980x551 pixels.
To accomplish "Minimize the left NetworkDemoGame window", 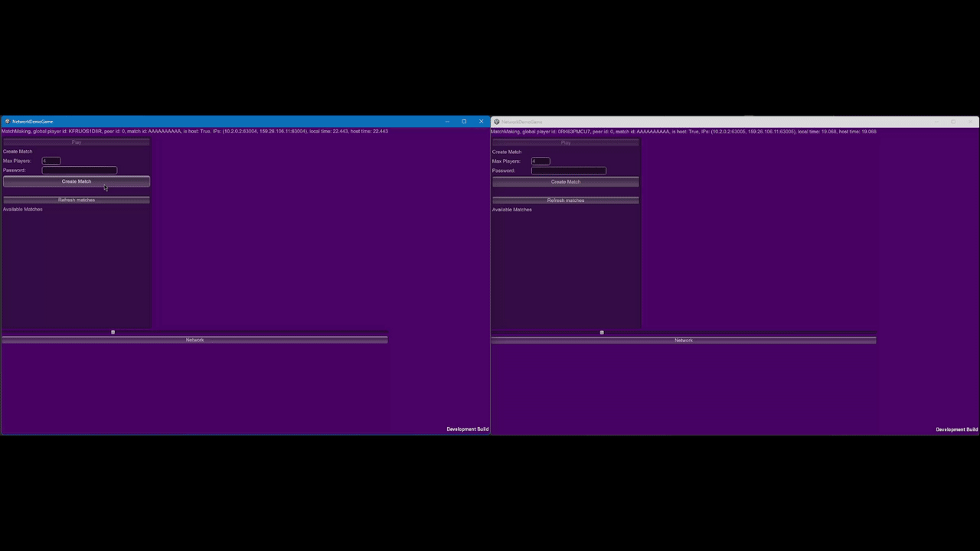I will pos(447,122).
